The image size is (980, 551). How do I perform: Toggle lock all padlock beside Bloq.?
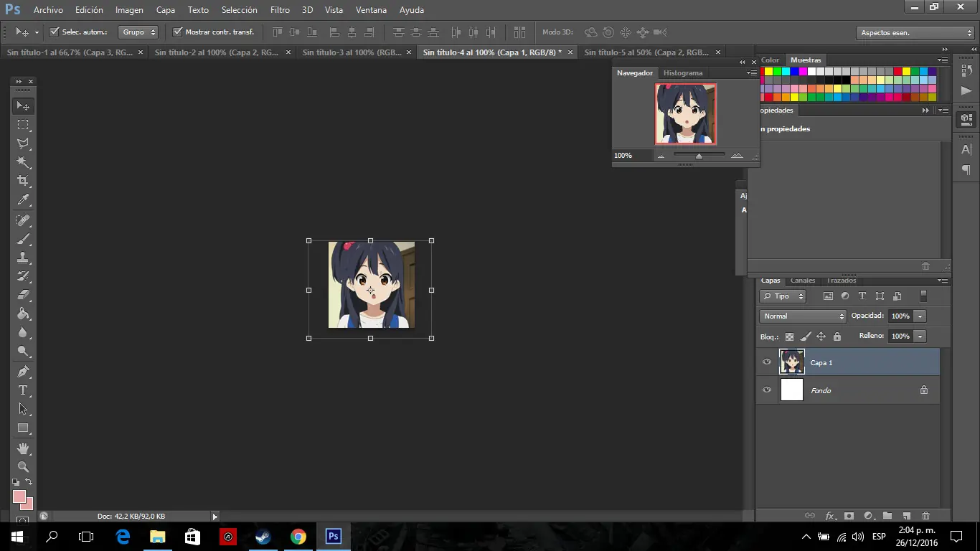click(x=837, y=336)
